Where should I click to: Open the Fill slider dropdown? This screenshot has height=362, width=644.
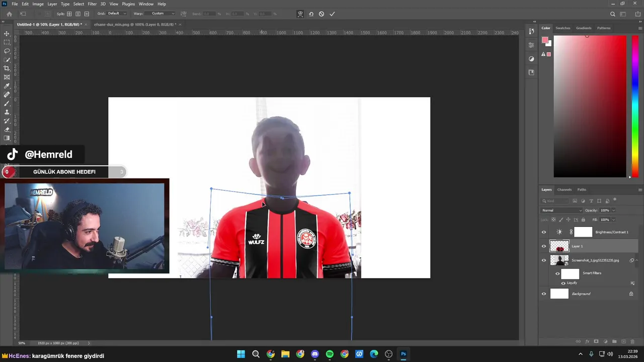(614, 220)
